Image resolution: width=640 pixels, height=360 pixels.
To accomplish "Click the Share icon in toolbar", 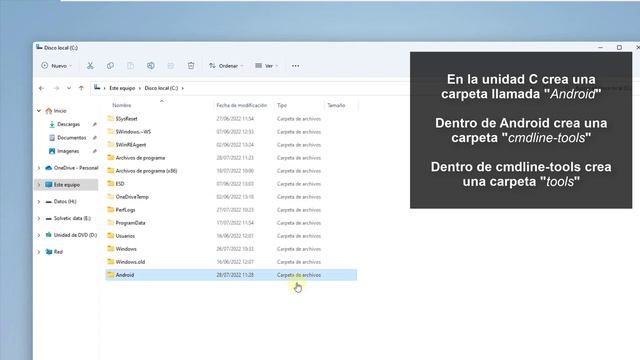I will (171, 66).
